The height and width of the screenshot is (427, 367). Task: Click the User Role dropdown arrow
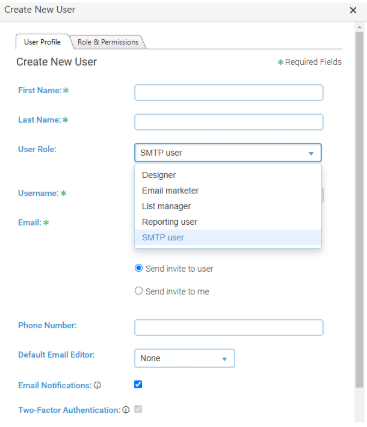pos(311,153)
